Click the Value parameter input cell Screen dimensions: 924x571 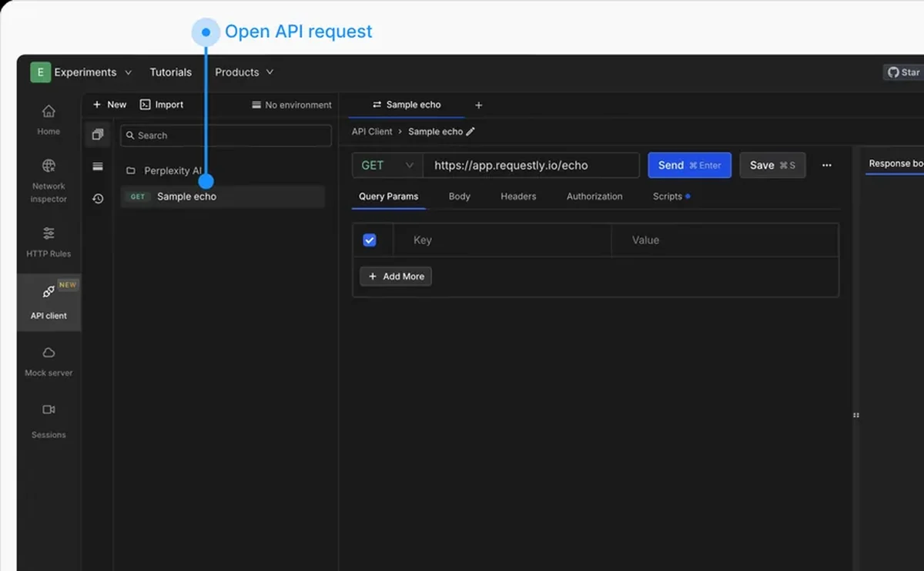pyautogui.click(x=725, y=240)
